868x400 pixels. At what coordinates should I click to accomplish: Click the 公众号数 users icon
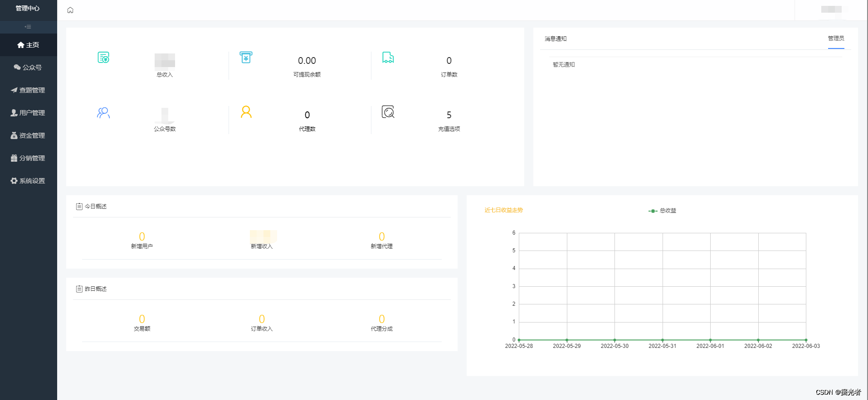click(103, 112)
